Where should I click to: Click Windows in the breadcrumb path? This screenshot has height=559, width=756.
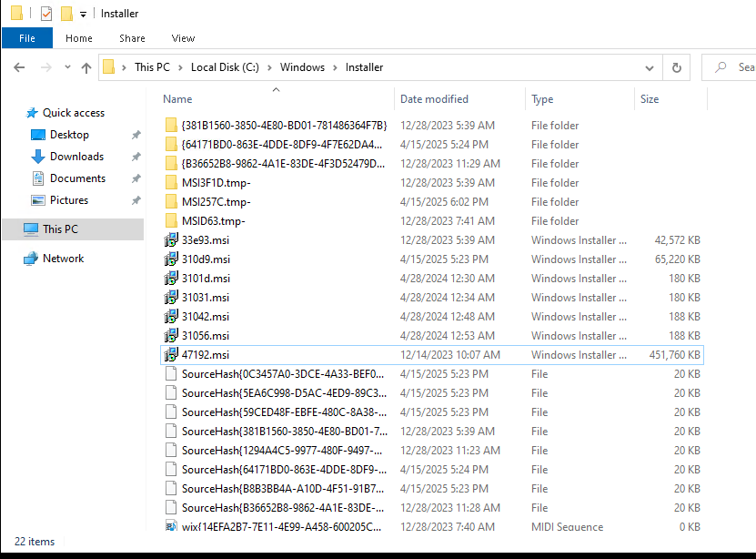coord(302,67)
